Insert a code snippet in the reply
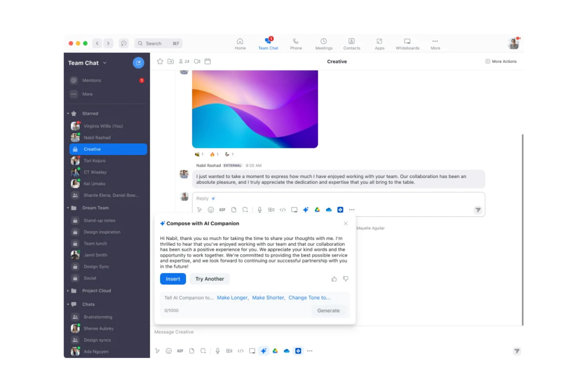Viewport: 588px width, 392px height. [x=283, y=209]
